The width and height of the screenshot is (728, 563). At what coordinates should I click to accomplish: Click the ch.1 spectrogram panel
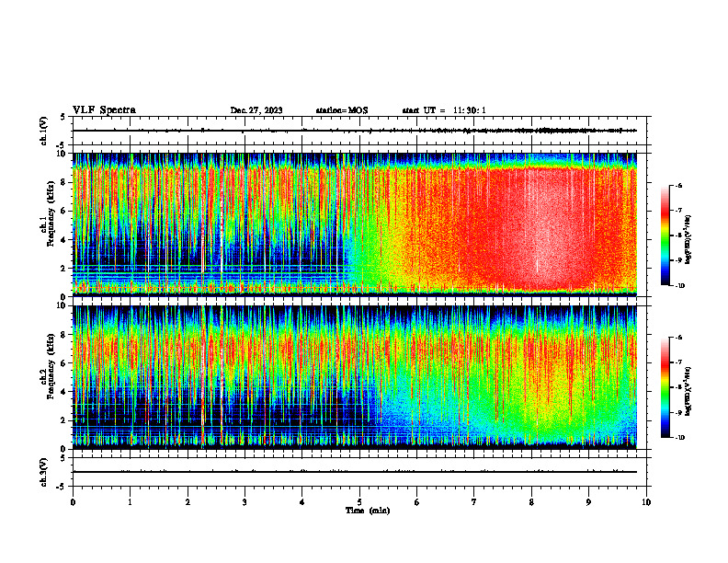[355, 224]
